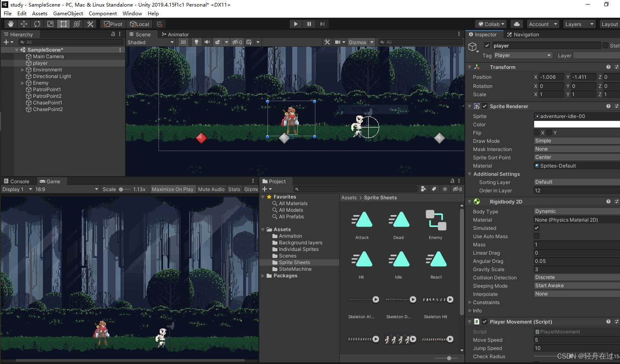The height and width of the screenshot is (364, 620).
Task: Toggle the Static checkbox
Action: 605,45
